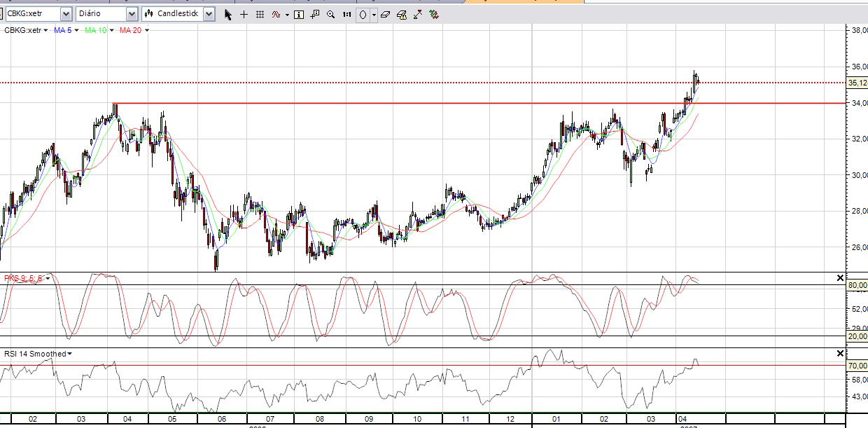Image resolution: width=868 pixels, height=428 pixels.
Task: Click month 12 on the time axis
Action: 510,419
